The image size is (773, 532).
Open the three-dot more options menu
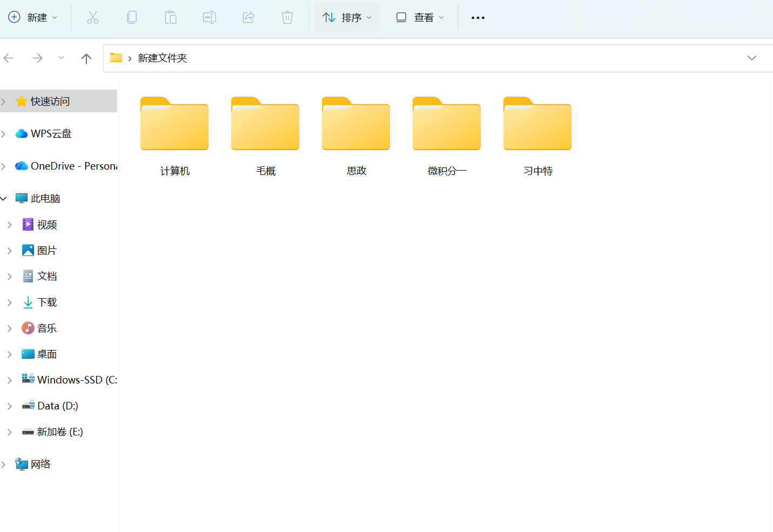(x=478, y=18)
